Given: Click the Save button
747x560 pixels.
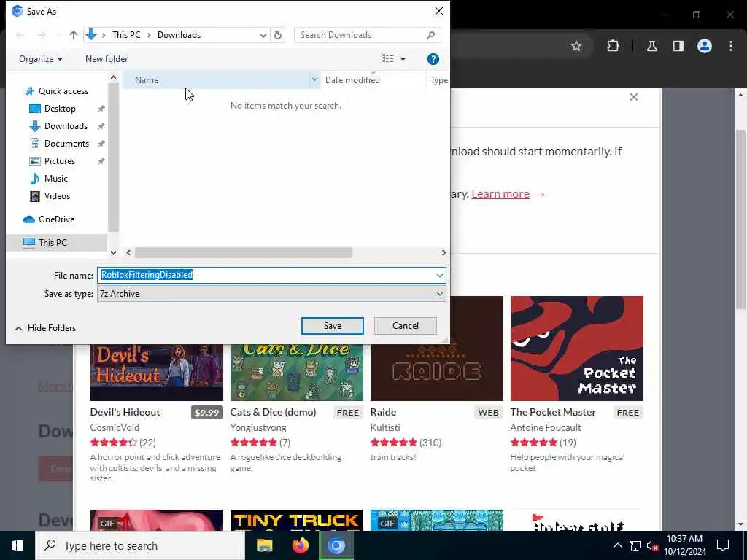Looking at the screenshot, I should coord(333,326).
